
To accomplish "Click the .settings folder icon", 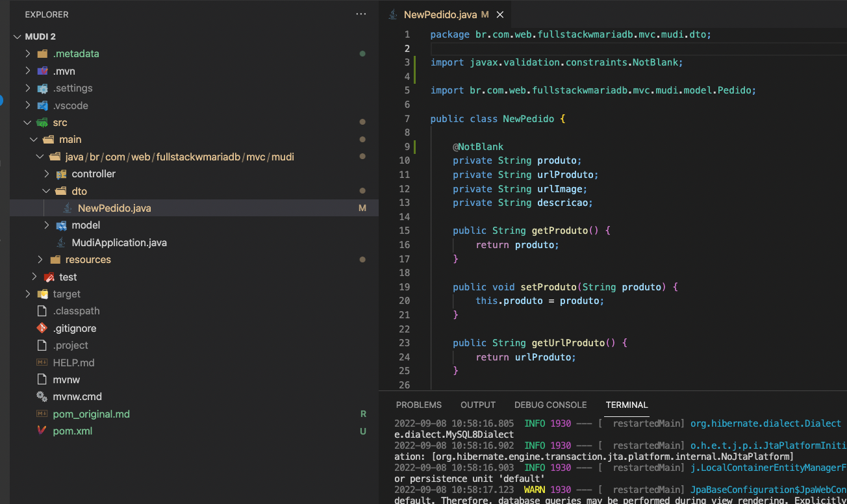I will (x=43, y=88).
